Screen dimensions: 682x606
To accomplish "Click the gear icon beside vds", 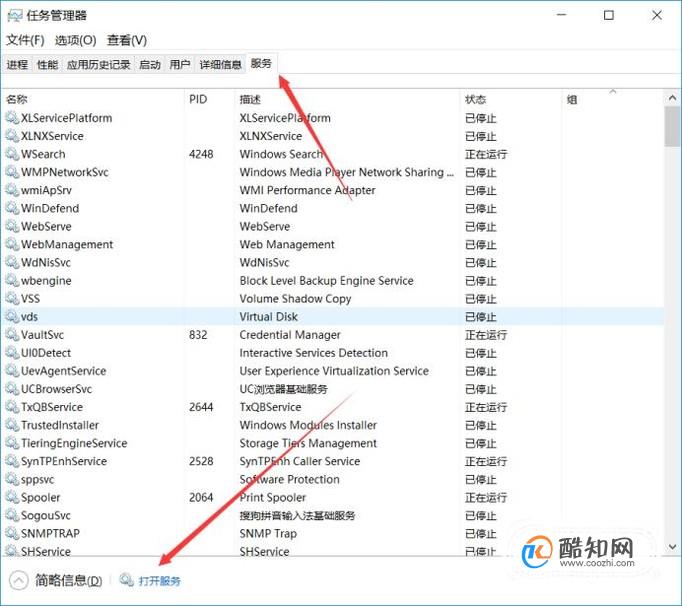I will 12,316.
